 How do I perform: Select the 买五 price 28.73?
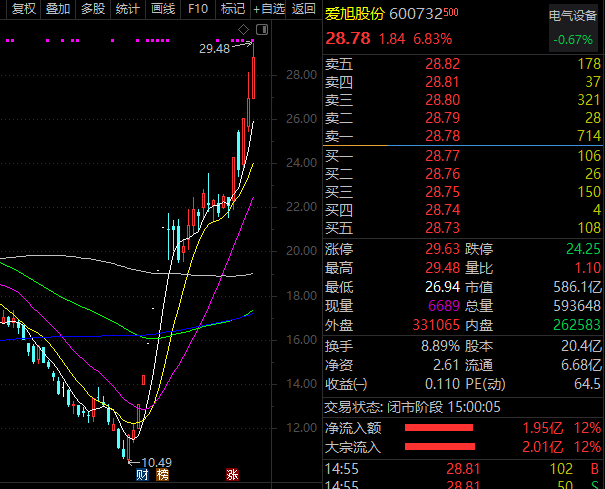443,228
